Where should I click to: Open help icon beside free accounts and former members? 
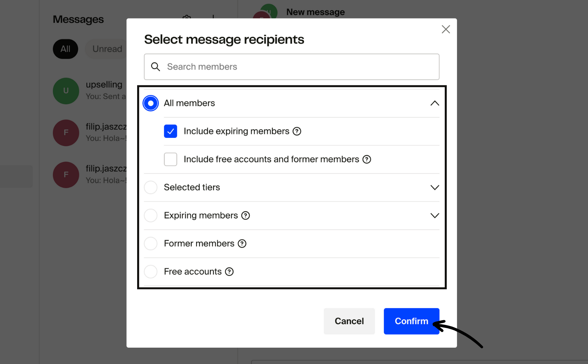click(367, 159)
